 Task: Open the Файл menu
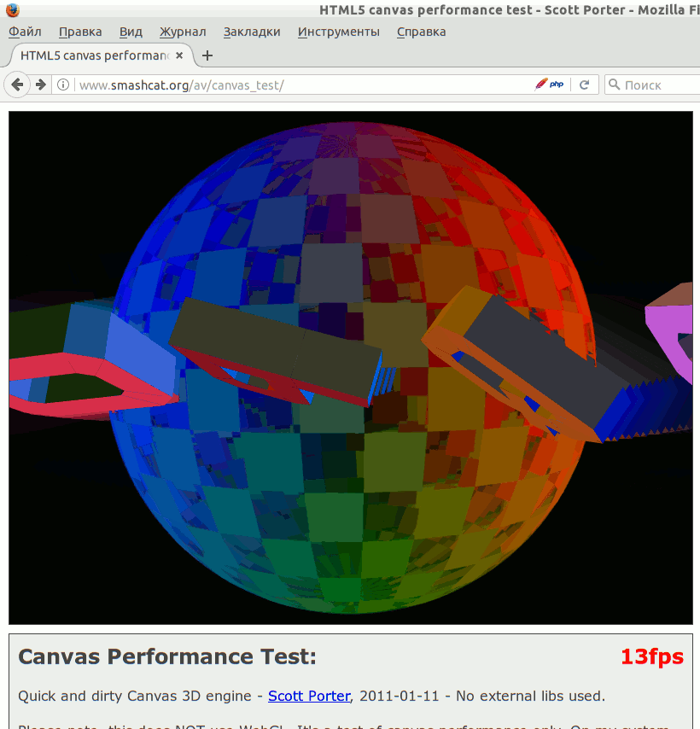(25, 32)
